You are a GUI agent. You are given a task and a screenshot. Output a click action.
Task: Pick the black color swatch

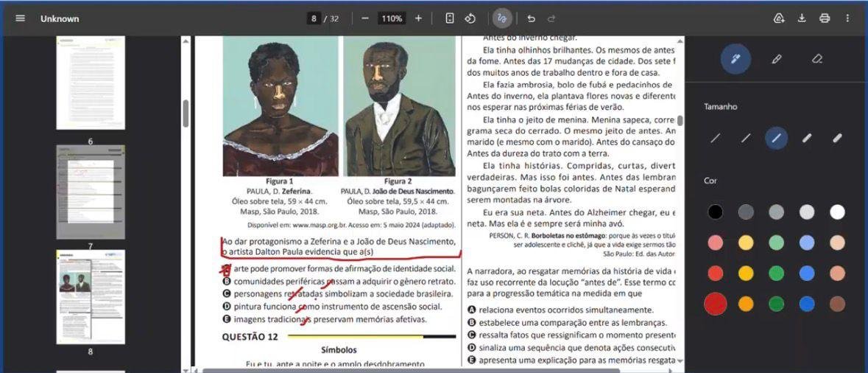tap(715, 212)
